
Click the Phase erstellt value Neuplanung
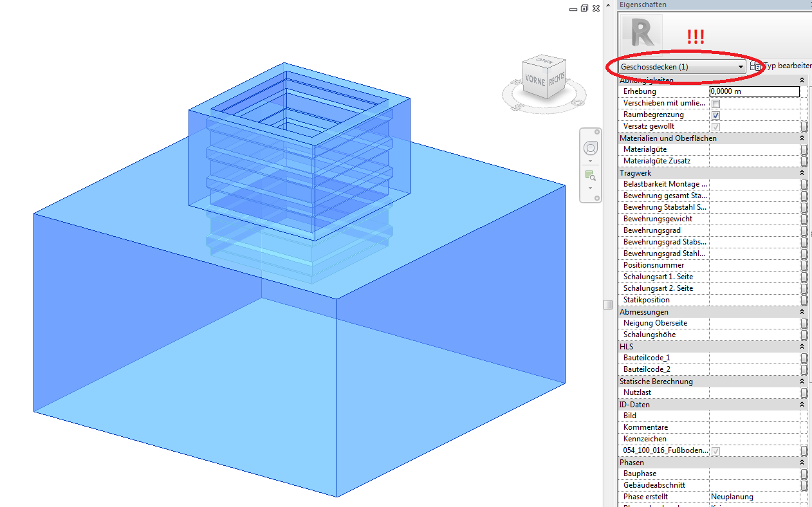pyautogui.click(x=734, y=496)
